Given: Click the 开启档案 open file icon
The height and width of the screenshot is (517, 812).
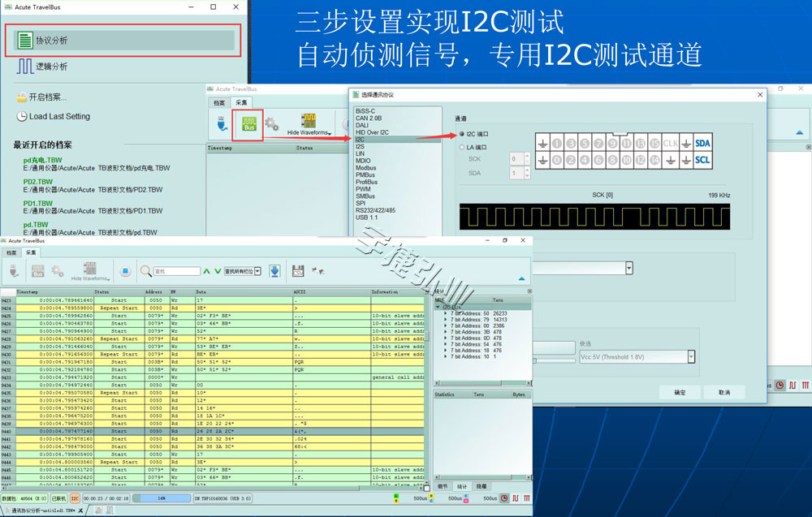Looking at the screenshot, I should click(22, 97).
